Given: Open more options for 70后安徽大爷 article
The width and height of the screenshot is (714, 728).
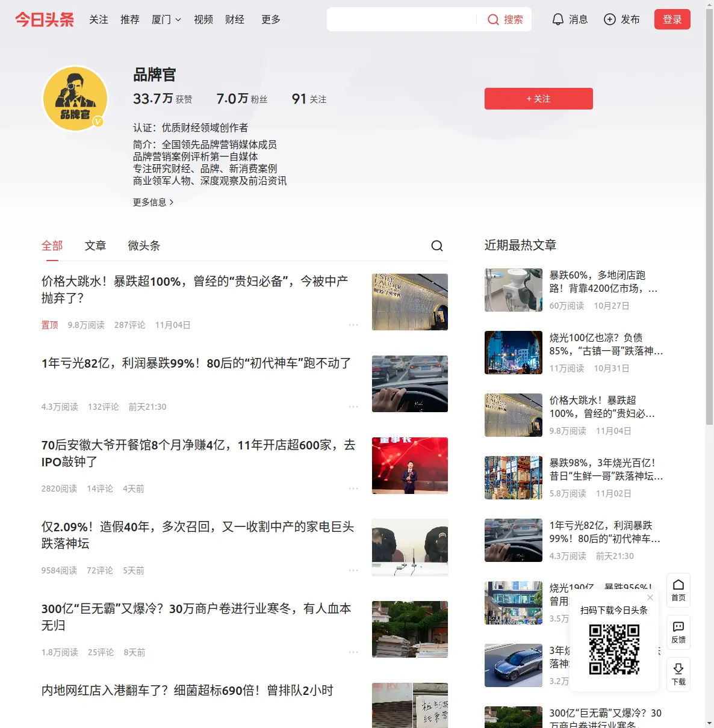Looking at the screenshot, I should (x=353, y=489).
